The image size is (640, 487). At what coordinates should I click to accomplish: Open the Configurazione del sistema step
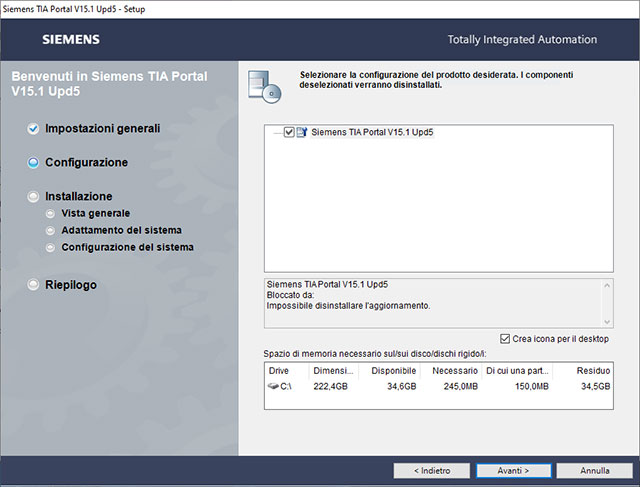click(127, 247)
